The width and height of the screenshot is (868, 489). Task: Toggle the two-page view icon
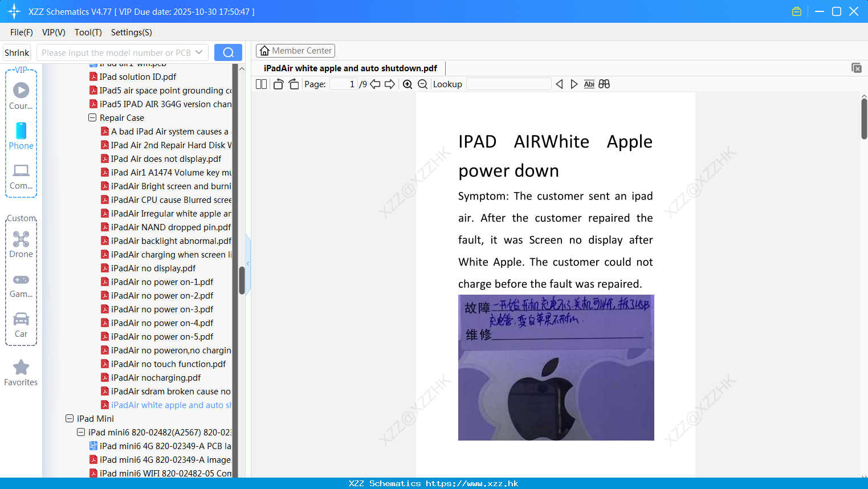pyautogui.click(x=261, y=84)
